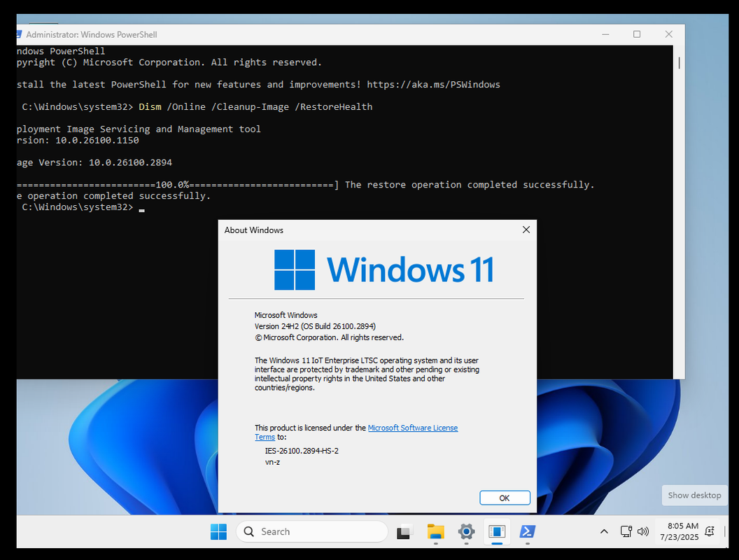This screenshot has width=739, height=560.
Task: Open volume control tray icon
Action: pyautogui.click(x=642, y=532)
